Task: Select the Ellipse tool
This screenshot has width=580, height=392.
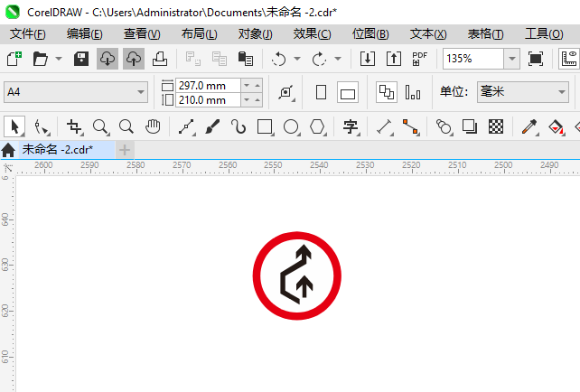Action: (292, 126)
